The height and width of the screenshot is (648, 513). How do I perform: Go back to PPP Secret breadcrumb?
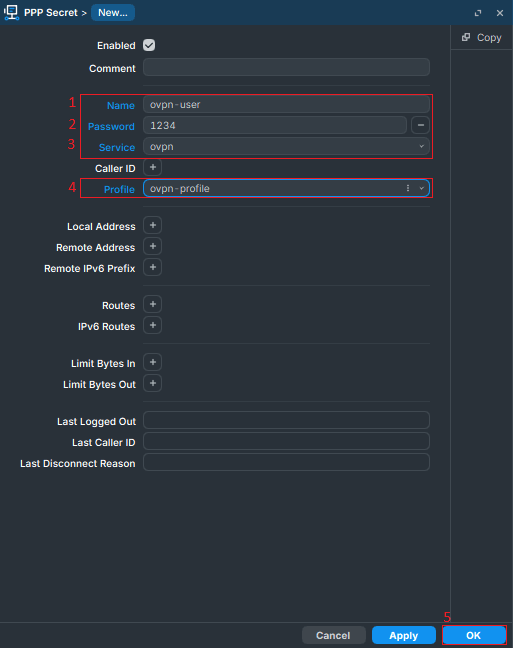[x=51, y=13]
